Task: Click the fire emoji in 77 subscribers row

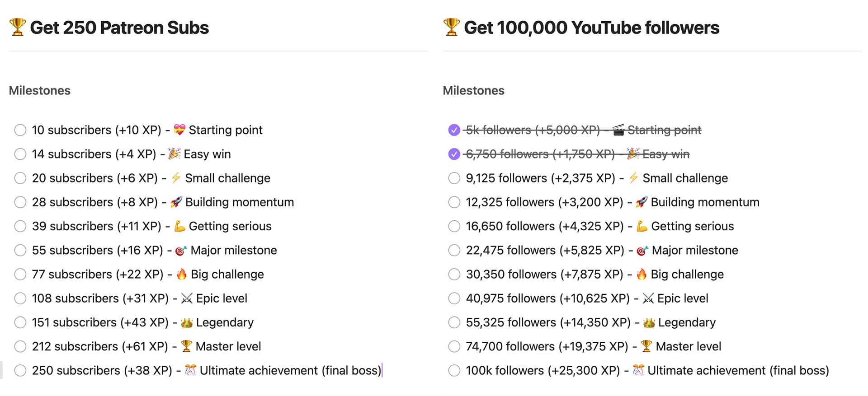Action: (x=182, y=274)
